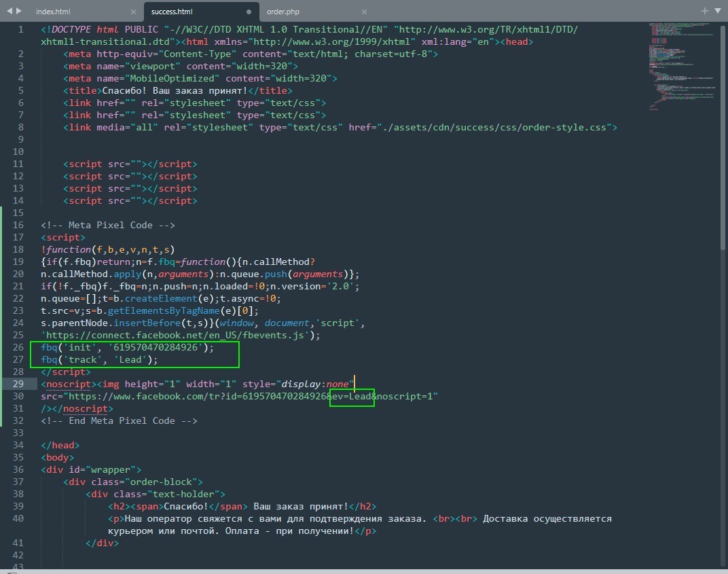Click the "xhtml1-transitional.dtd" text
The width and height of the screenshot is (728, 574).
105,42
